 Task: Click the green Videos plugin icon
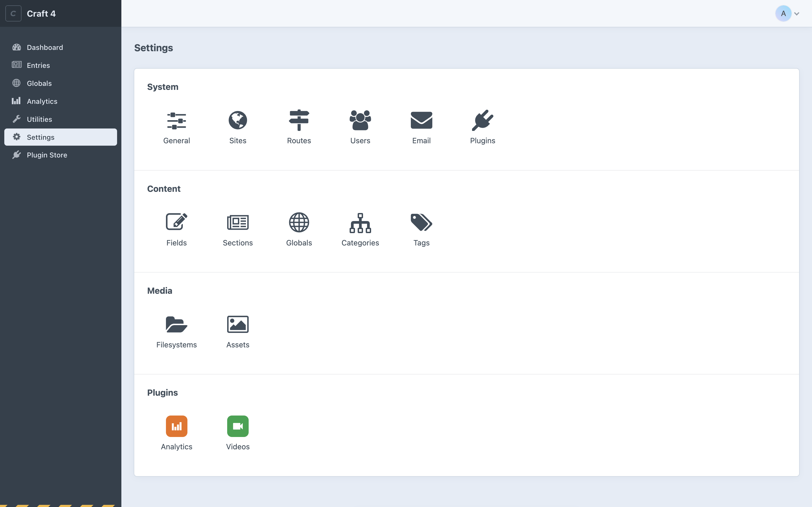(x=238, y=426)
